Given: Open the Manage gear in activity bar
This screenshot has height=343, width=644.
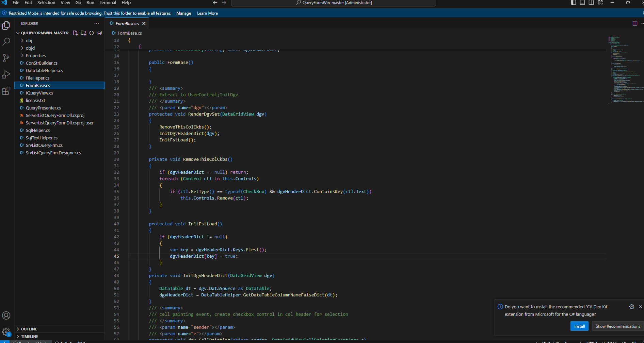Looking at the screenshot, I should (x=6, y=332).
